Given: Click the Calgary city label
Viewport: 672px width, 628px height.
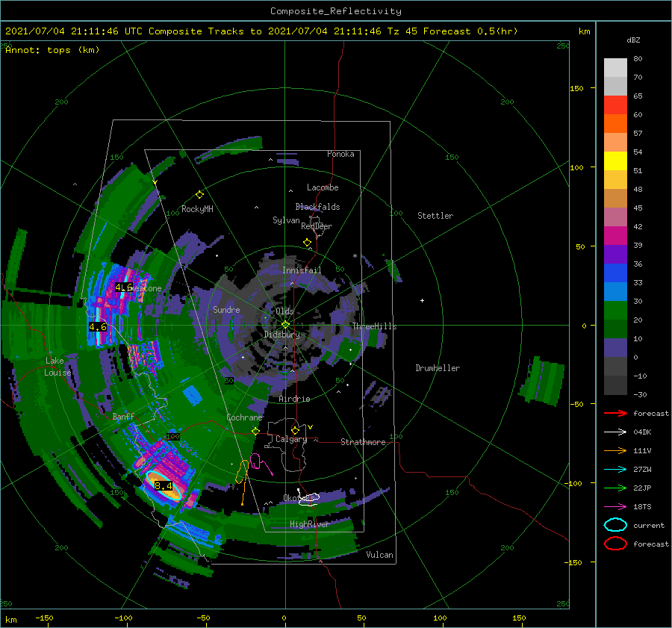Looking at the screenshot, I should coord(291,439).
